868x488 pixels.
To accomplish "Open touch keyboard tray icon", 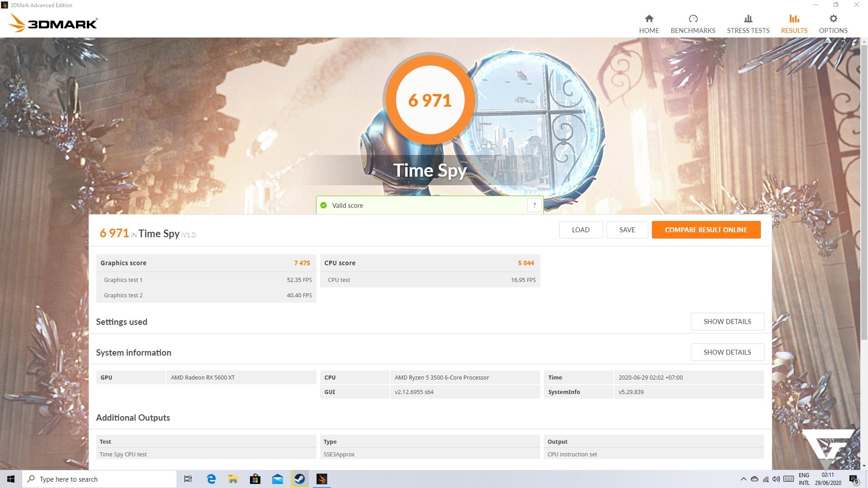I will (x=788, y=479).
